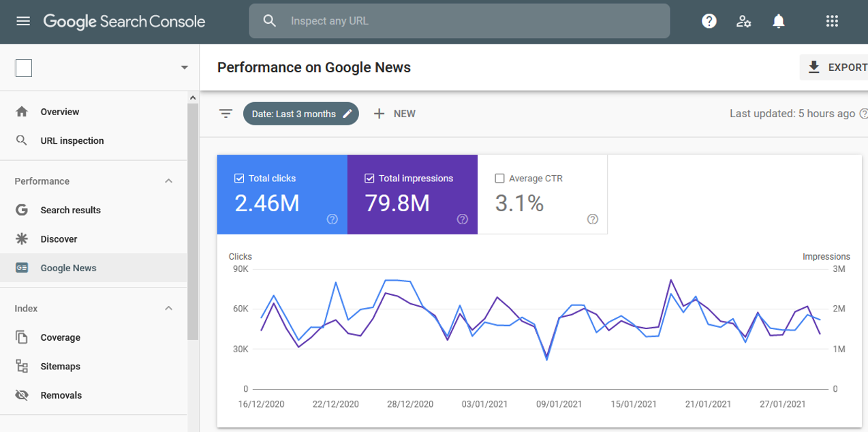This screenshot has height=432, width=868.
Task: Open the property selector dropdown arrow
Action: [x=184, y=68]
